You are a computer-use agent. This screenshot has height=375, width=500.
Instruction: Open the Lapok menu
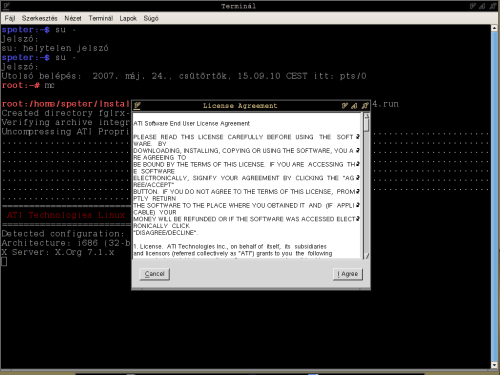pos(128,18)
